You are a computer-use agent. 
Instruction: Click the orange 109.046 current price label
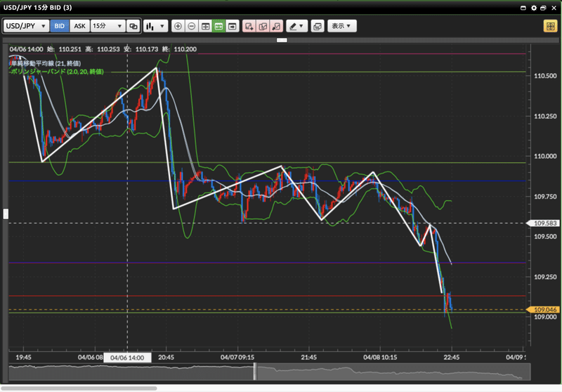click(544, 310)
